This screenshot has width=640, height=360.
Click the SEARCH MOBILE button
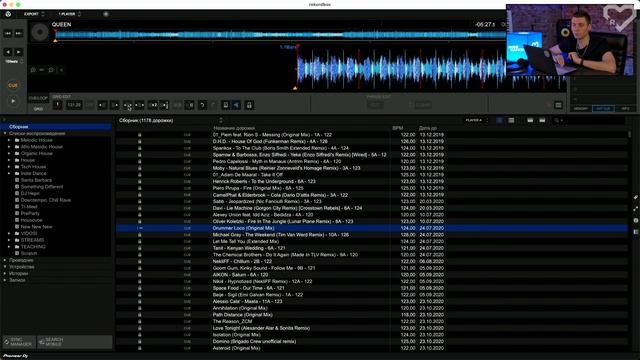pos(75,342)
